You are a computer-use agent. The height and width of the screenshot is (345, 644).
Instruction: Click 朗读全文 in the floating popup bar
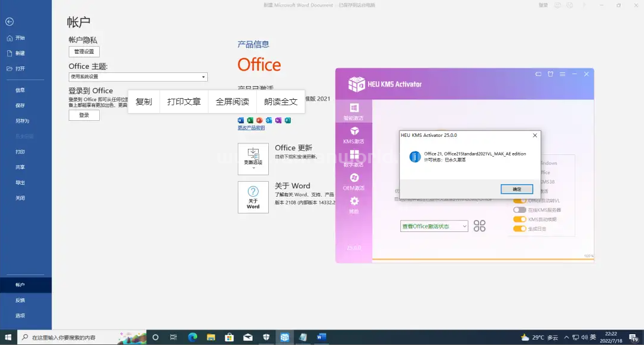point(281,102)
